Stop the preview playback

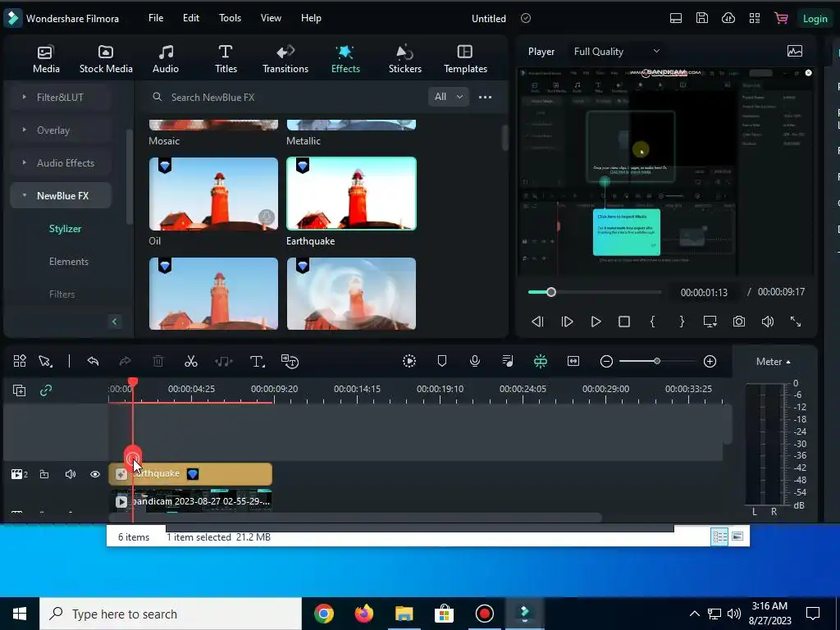pyautogui.click(x=624, y=322)
